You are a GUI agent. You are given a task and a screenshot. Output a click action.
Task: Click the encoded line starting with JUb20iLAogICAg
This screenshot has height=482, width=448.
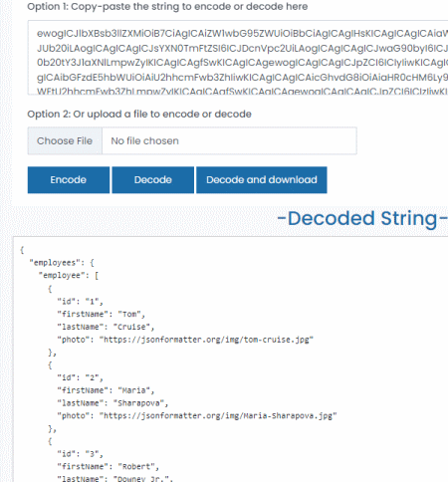242,49
